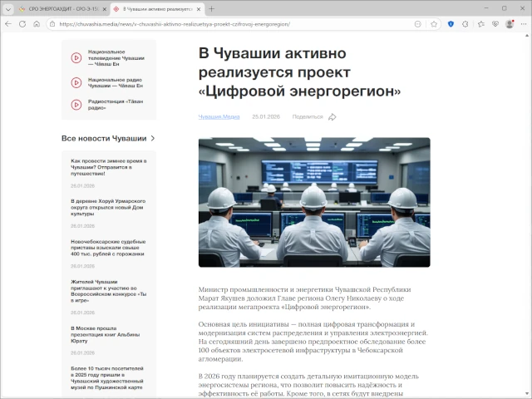Reload the page with the refresh icon
Viewport: 532px width, 399px height.
tap(22, 24)
